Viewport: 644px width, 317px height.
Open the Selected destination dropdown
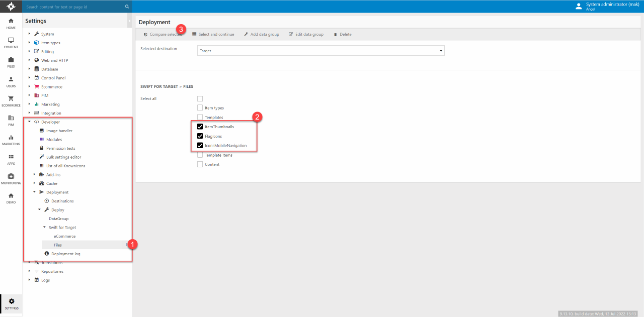(320, 51)
